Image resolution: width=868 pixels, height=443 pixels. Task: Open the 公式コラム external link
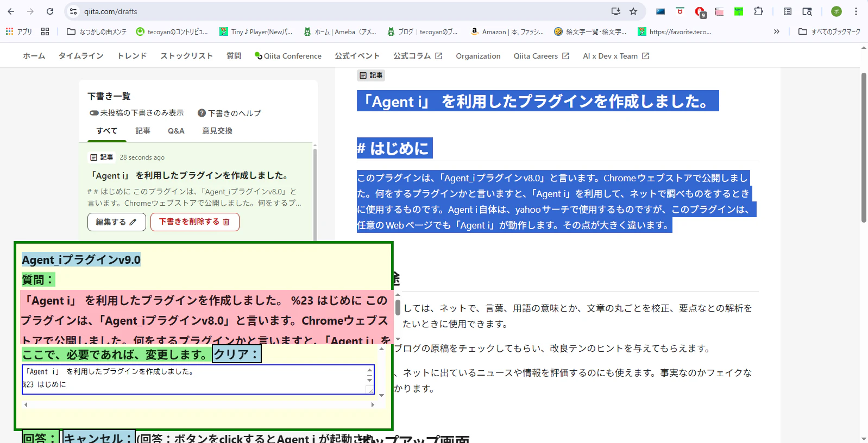[418, 56]
